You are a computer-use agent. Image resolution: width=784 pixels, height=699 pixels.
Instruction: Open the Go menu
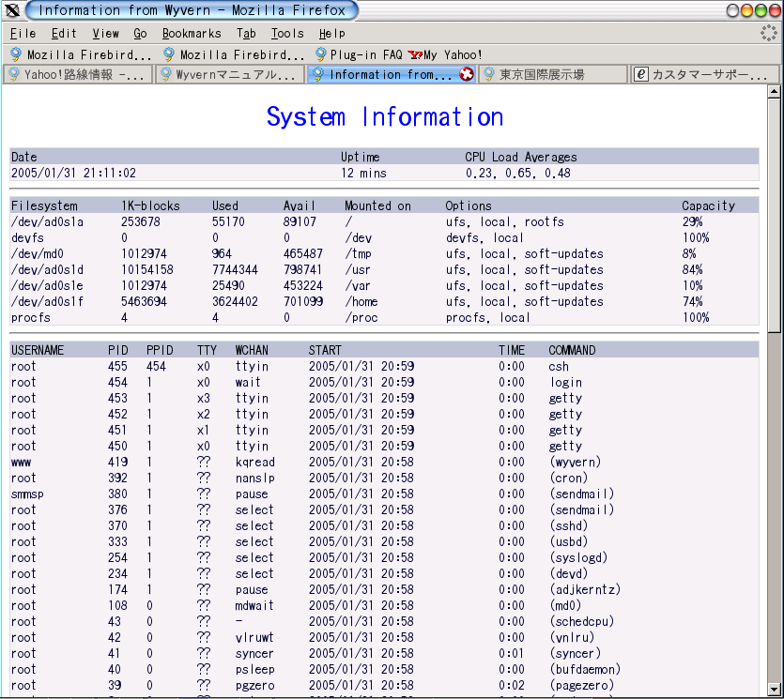coord(141,34)
